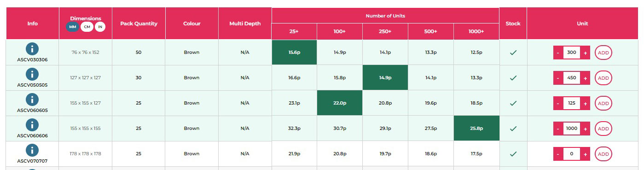
Task: Open info icon for ASCV070707
Action: pos(32,150)
